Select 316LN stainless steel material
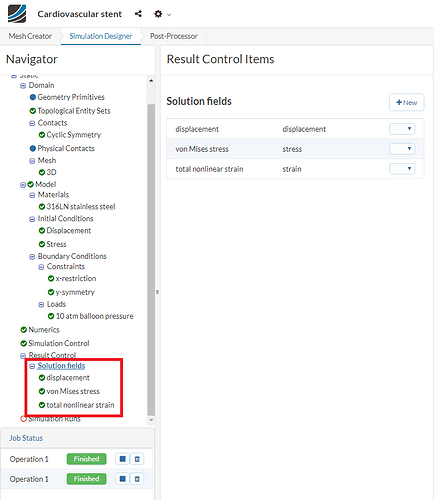434x500 pixels. tap(81, 207)
